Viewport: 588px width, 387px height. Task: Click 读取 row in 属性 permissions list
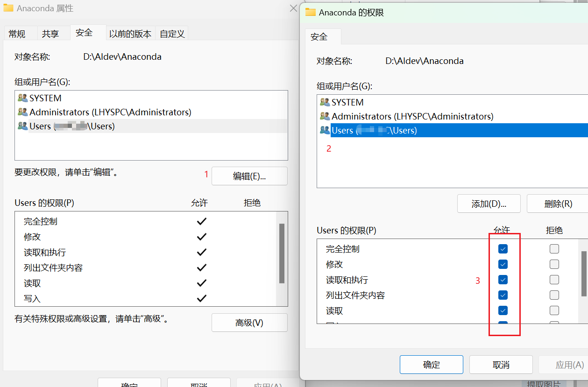point(146,283)
